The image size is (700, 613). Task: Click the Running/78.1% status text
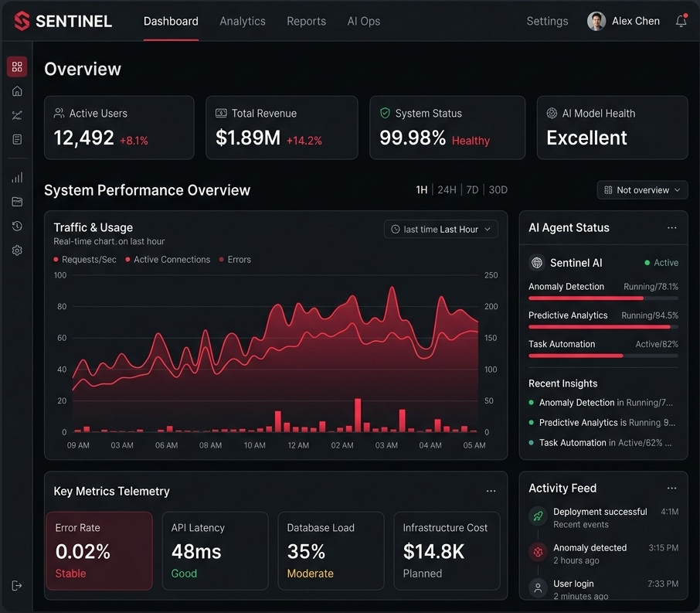pos(651,286)
